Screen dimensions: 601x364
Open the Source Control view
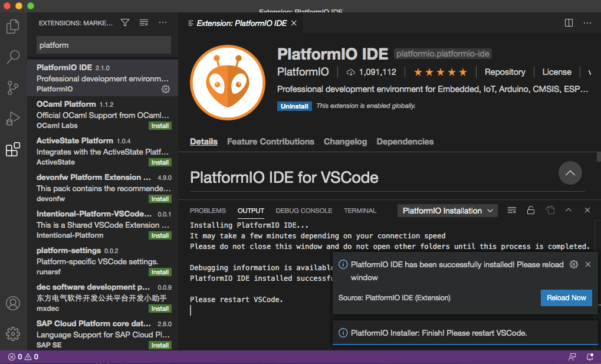tap(13, 87)
